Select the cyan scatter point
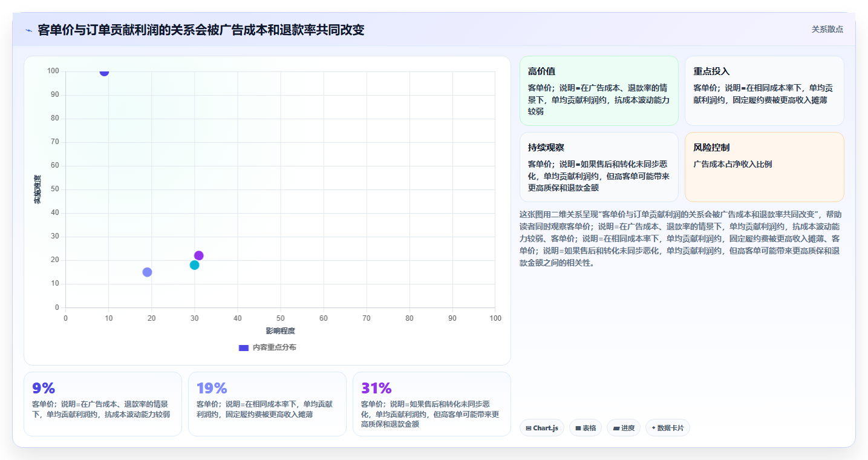 point(194,265)
